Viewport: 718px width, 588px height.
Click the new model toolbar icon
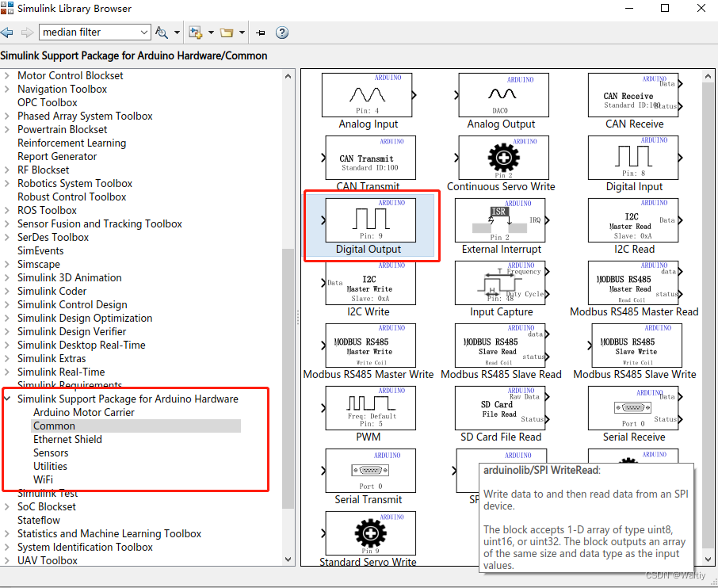[x=196, y=32]
